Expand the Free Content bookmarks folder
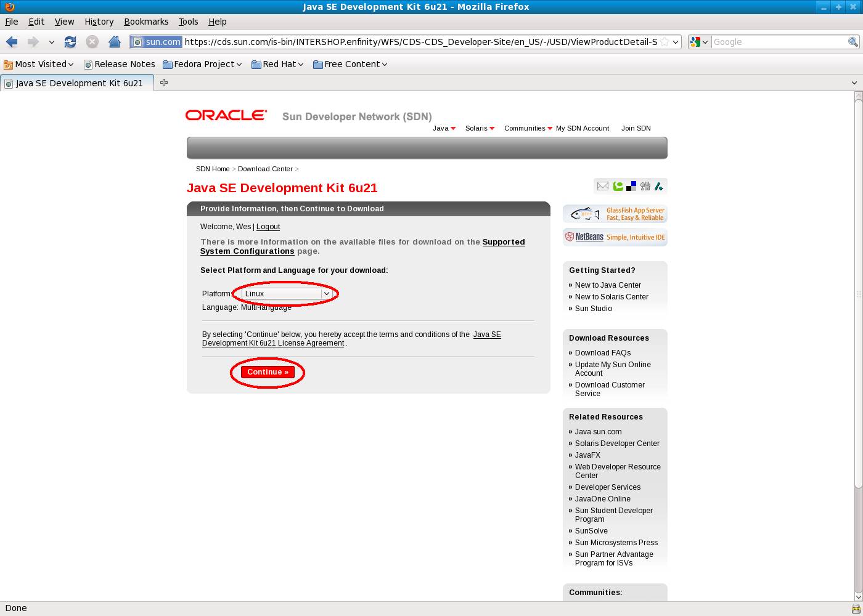The height and width of the screenshot is (616, 863). tap(350, 64)
